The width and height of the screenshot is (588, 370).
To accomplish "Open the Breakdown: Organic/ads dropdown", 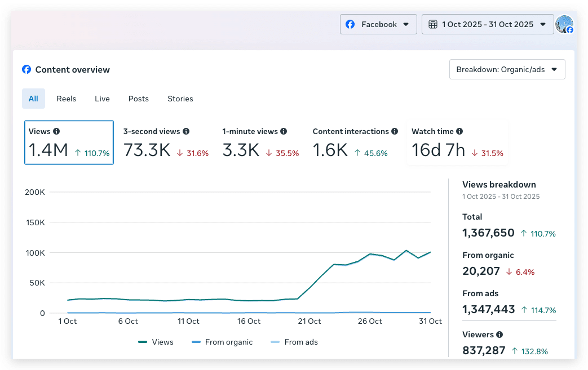I will [507, 69].
